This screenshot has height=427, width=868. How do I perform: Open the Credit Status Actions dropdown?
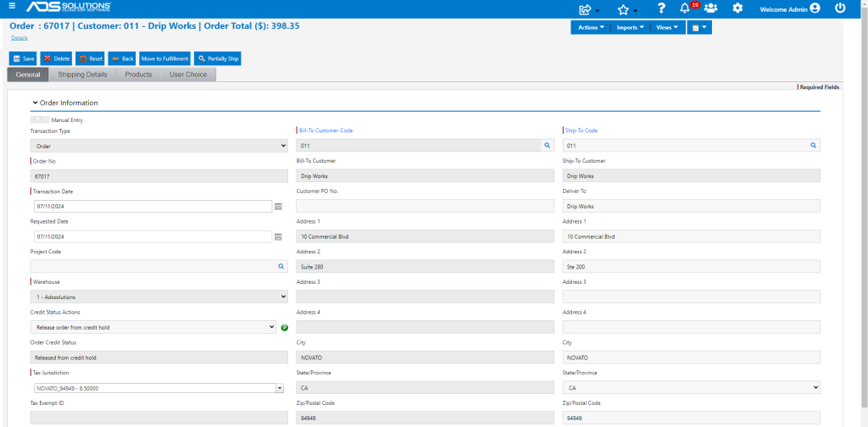point(153,327)
